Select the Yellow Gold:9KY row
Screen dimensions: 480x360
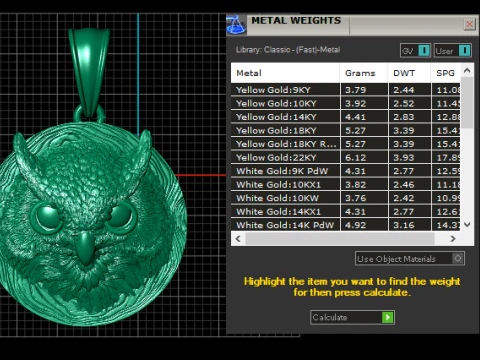tap(346, 90)
